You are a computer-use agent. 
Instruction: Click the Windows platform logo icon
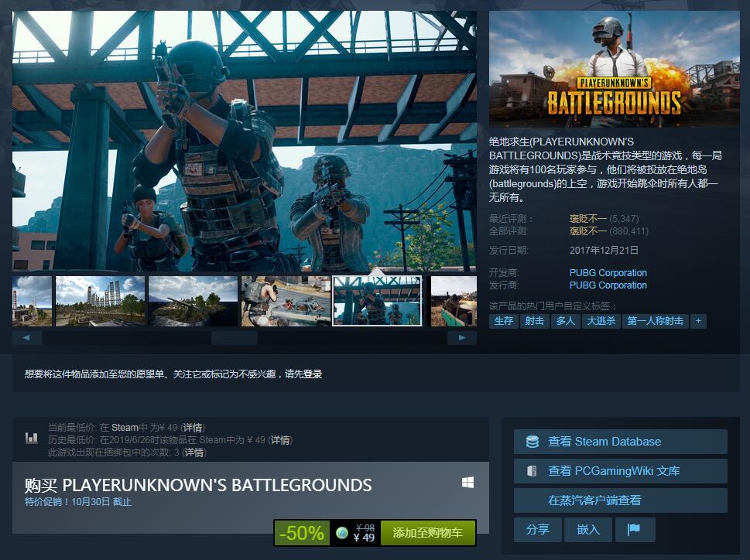[x=467, y=483]
